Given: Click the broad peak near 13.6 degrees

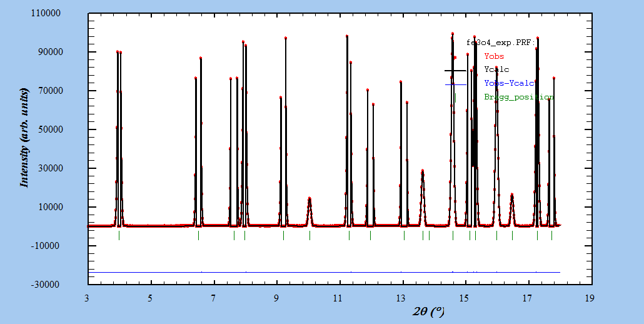Looking at the screenshot, I should pyautogui.click(x=422, y=198).
